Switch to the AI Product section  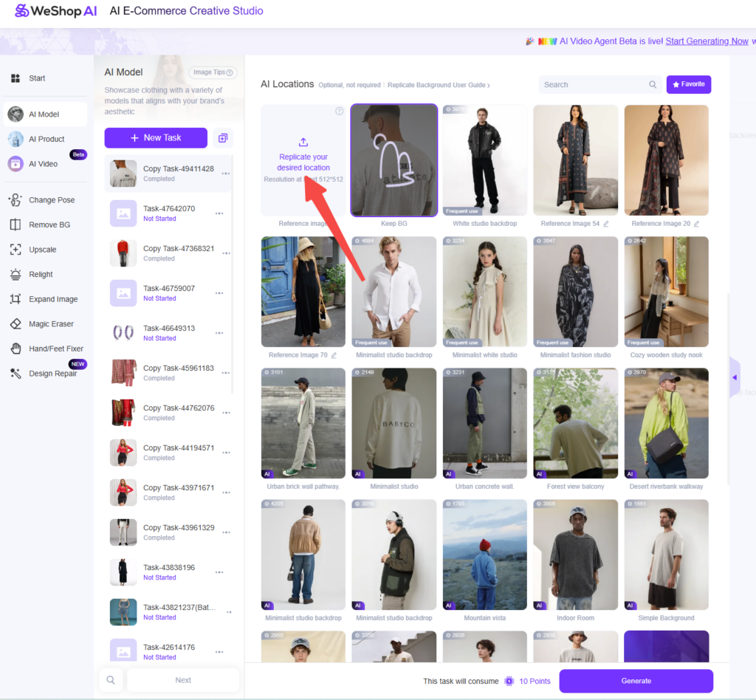coord(46,139)
